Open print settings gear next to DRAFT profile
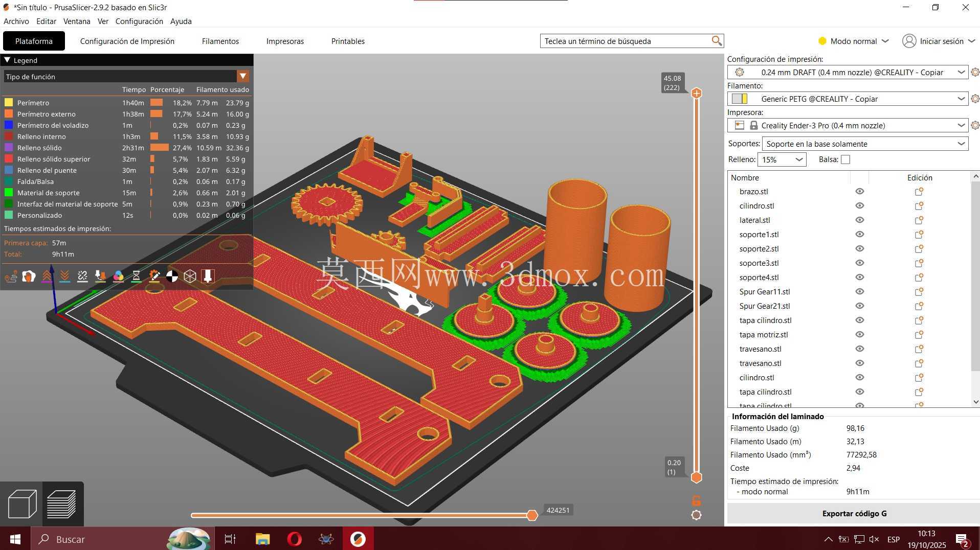 click(975, 72)
